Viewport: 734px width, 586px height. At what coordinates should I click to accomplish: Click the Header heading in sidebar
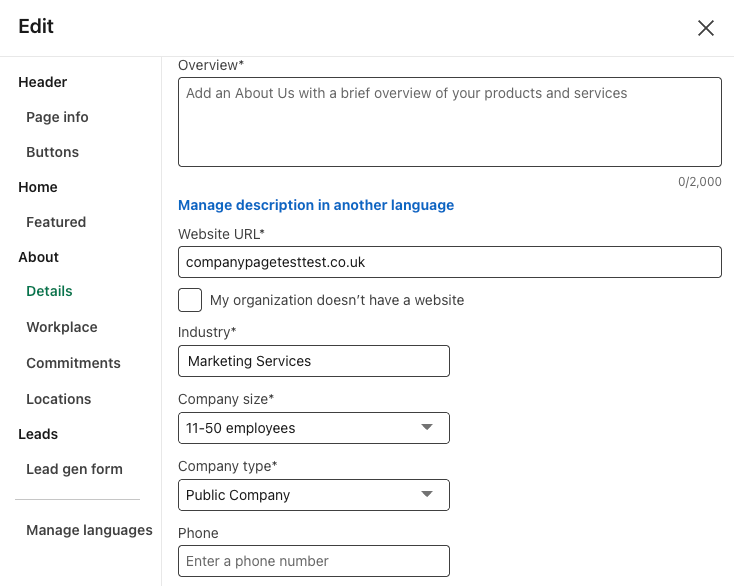pyautogui.click(x=43, y=82)
